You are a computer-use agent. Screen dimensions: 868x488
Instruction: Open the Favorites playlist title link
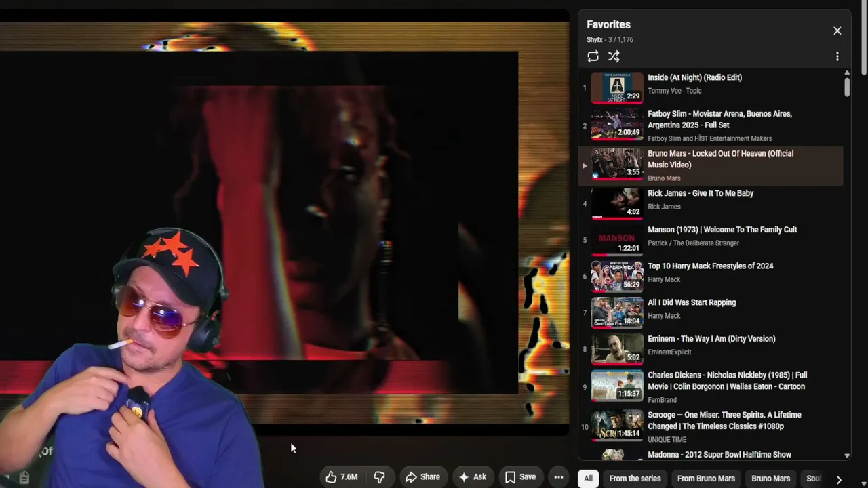608,24
